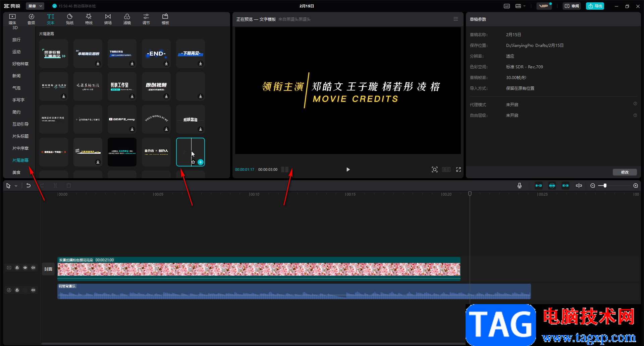Open the 菜单 dropdown menu
This screenshot has height=346, width=644.
pos(35,6)
